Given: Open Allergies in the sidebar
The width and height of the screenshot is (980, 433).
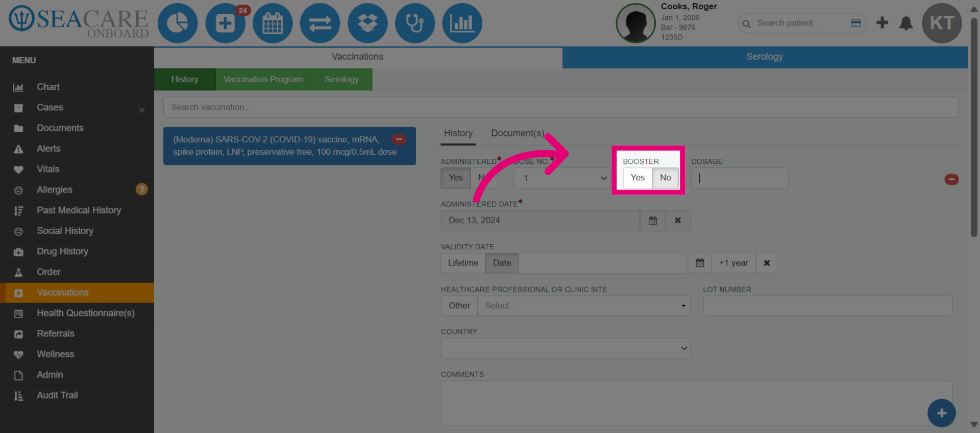Looking at the screenshot, I should point(77,190).
